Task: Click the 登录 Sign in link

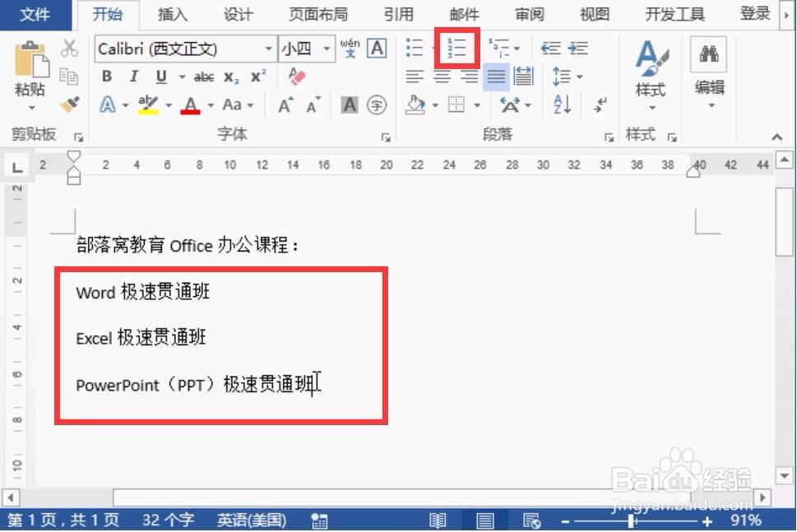Action: (x=755, y=13)
